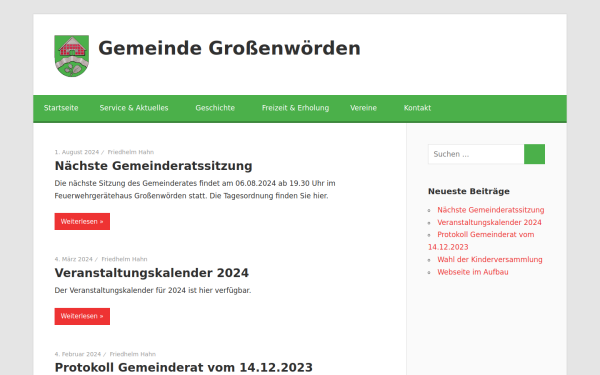Click the green search submit button

[x=534, y=154]
